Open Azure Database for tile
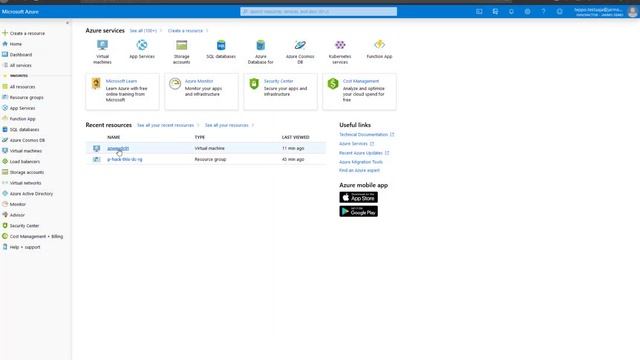Image resolution: width=640 pixels, height=360 pixels. click(x=260, y=52)
